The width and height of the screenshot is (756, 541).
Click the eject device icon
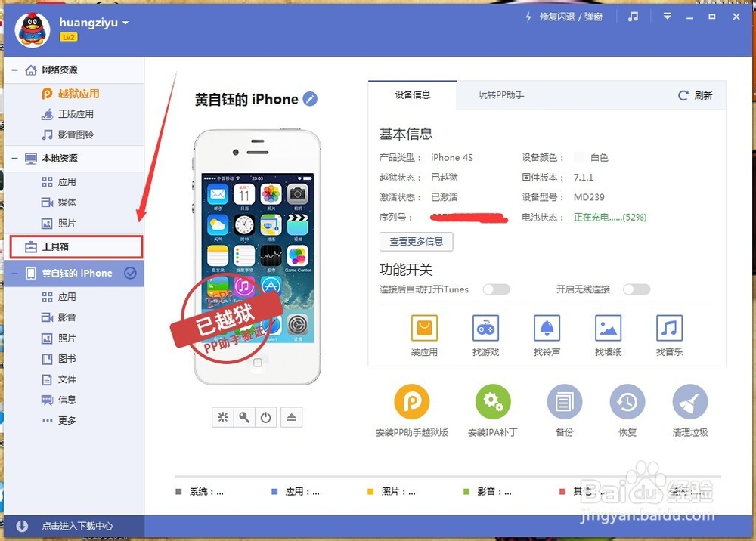tap(292, 416)
